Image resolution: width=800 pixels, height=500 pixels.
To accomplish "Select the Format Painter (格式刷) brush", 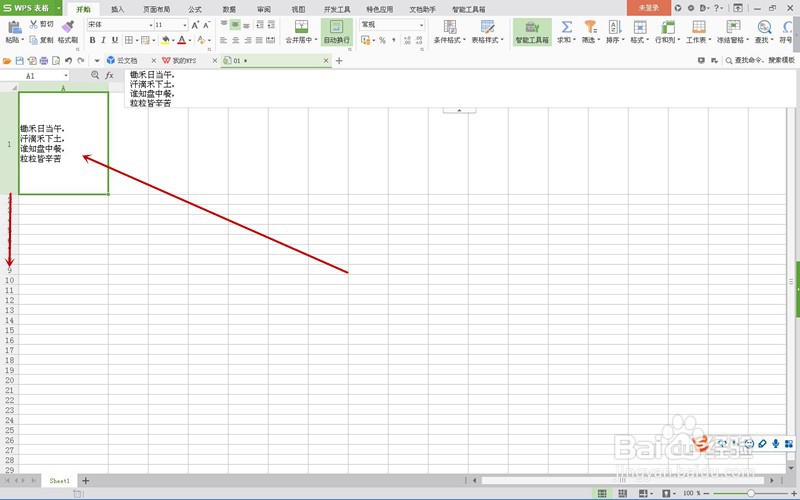I will pyautogui.click(x=67, y=27).
